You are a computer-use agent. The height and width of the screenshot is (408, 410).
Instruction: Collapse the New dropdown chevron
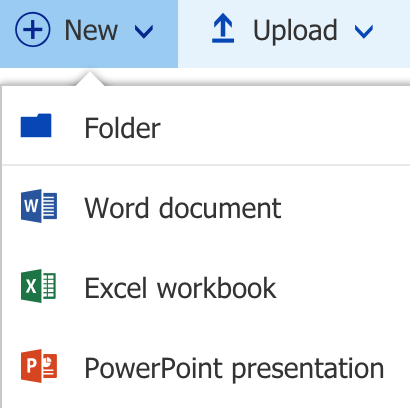[144, 31]
